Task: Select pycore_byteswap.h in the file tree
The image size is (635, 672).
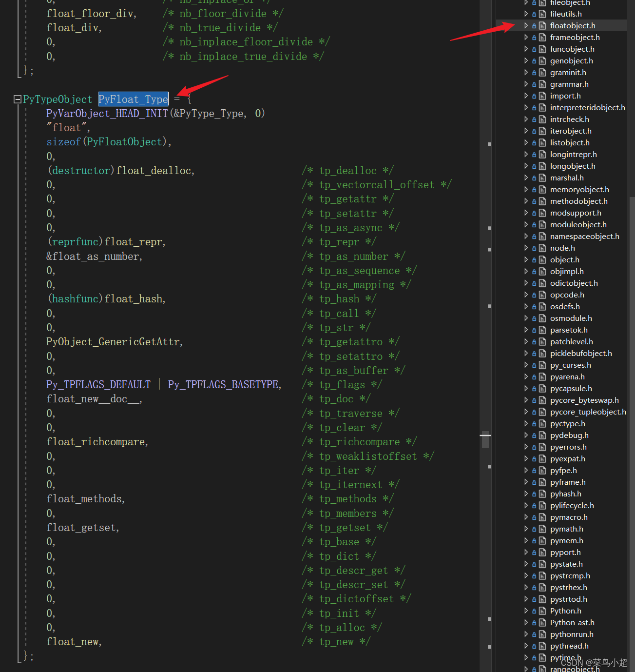Action: [x=584, y=400]
